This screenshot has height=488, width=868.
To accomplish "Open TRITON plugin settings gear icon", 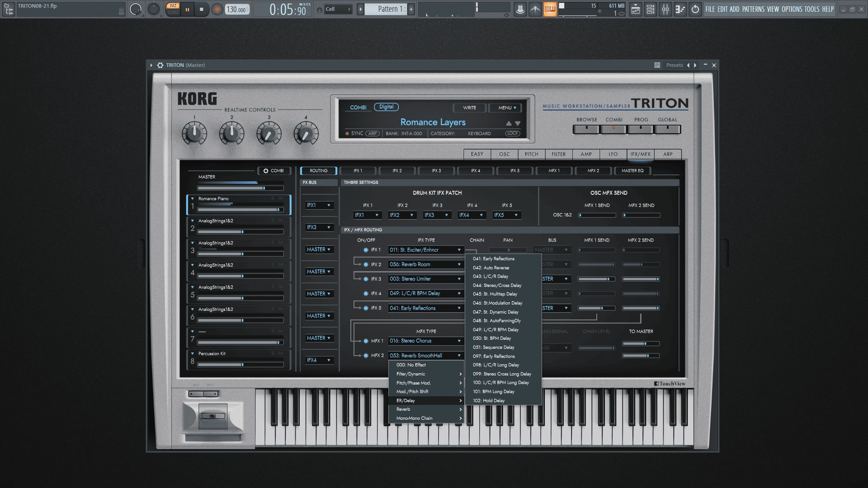I will 160,65.
